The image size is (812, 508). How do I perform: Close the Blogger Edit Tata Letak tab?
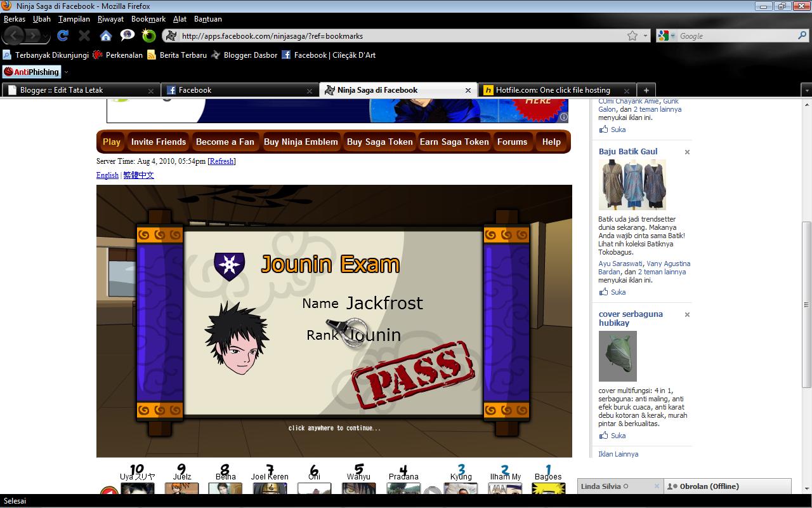click(x=151, y=91)
